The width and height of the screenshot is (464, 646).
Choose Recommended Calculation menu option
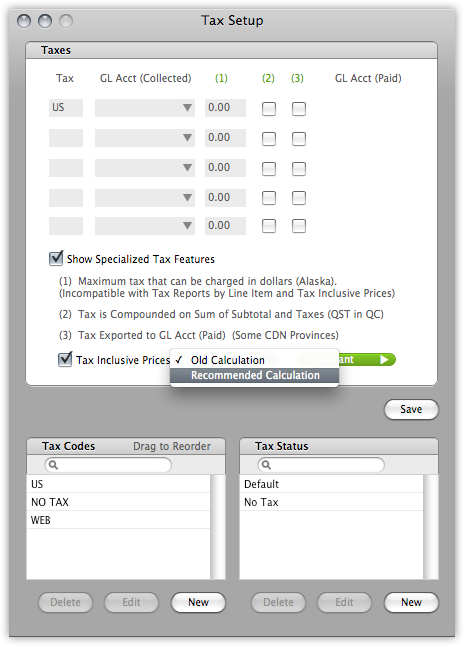tap(255, 375)
